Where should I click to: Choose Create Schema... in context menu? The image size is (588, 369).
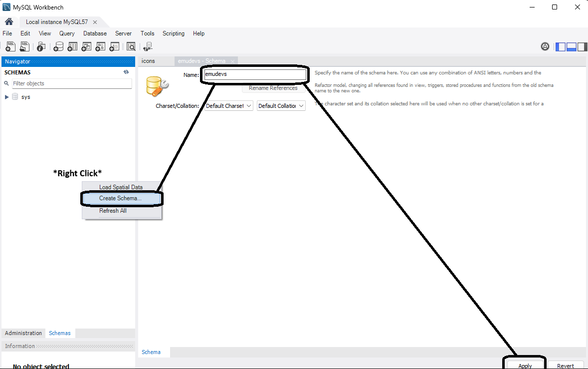coord(122,198)
